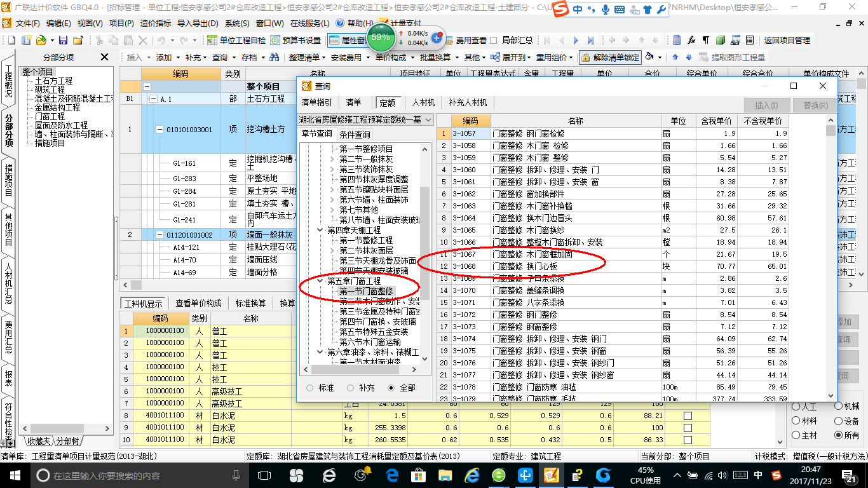Screen dimensions: 868x488
Task: Select tree item 第一节门窗整修
Action: tap(366, 291)
